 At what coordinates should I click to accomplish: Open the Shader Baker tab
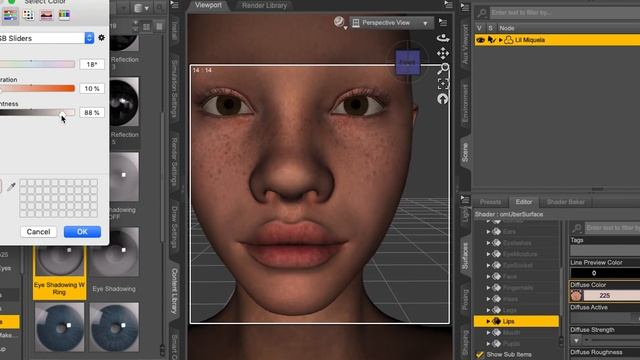point(565,202)
